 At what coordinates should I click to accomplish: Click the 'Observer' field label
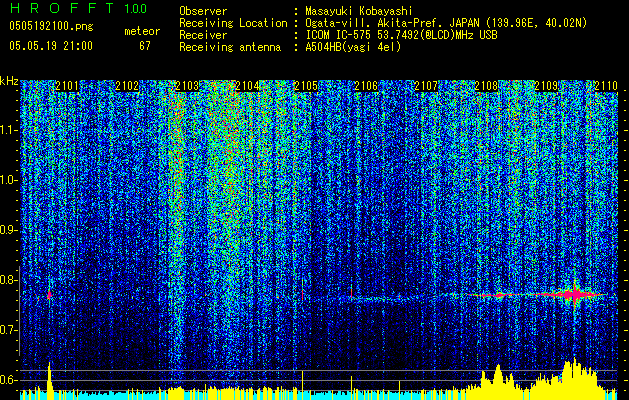[203, 11]
